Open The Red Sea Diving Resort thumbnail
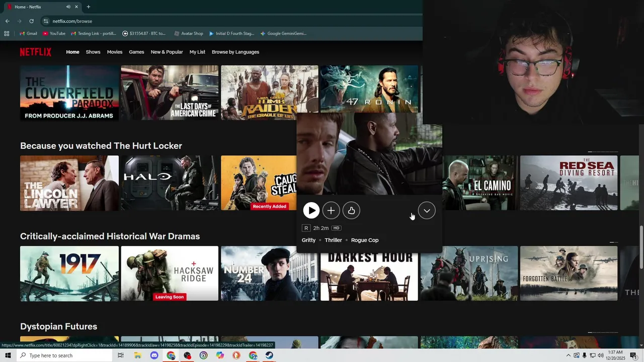 coord(569,183)
